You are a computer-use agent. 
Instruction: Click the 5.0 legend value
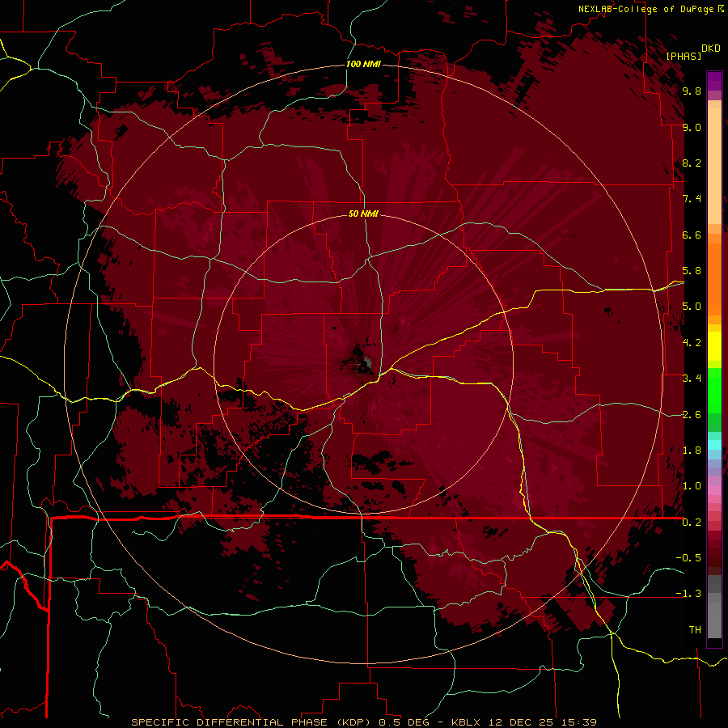point(692,307)
